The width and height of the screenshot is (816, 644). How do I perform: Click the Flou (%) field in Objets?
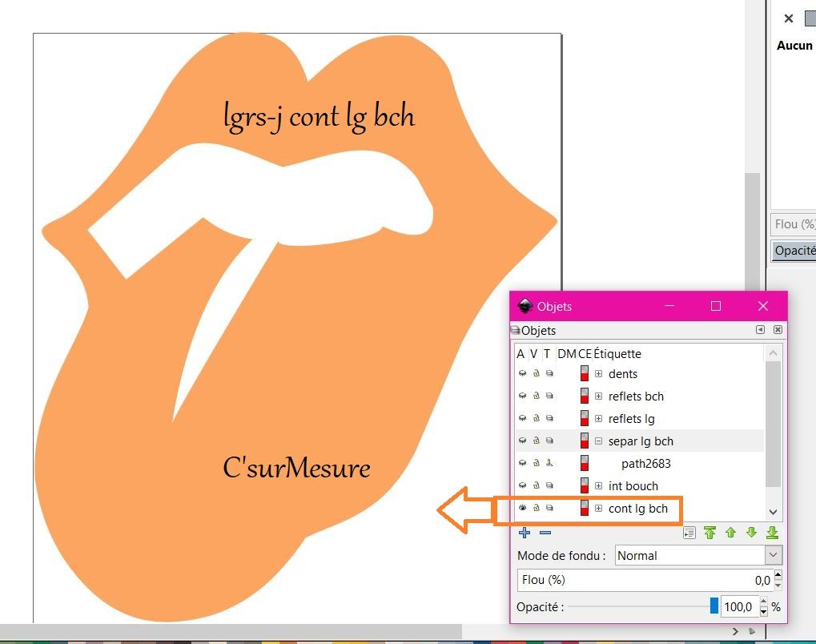tap(645, 580)
